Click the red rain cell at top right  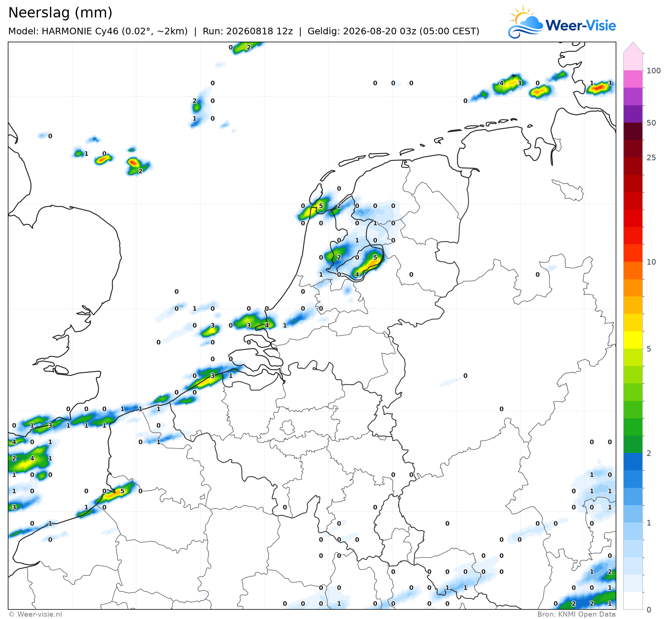[599, 88]
